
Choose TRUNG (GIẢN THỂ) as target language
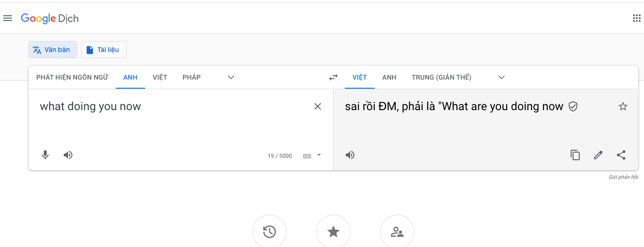(442, 77)
